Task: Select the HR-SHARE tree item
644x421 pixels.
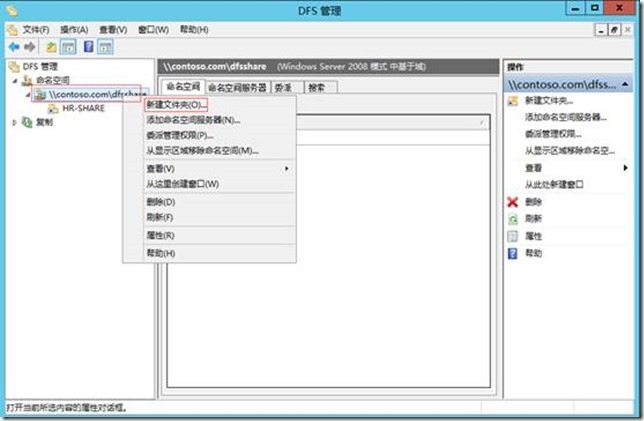Action: (83, 108)
